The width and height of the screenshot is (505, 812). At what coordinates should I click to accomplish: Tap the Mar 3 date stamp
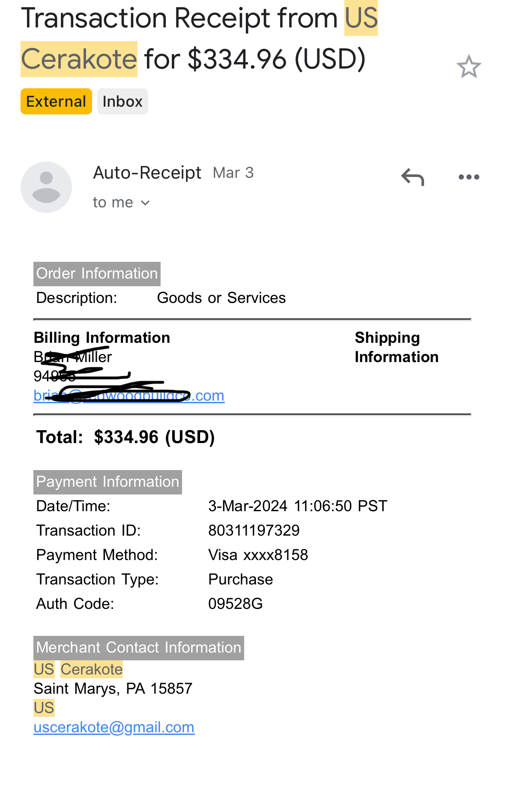tap(233, 173)
